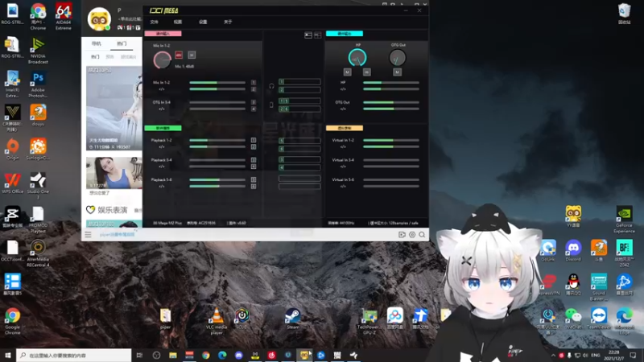
Task: Click the YY raccoon avatar
Action: point(99,19)
